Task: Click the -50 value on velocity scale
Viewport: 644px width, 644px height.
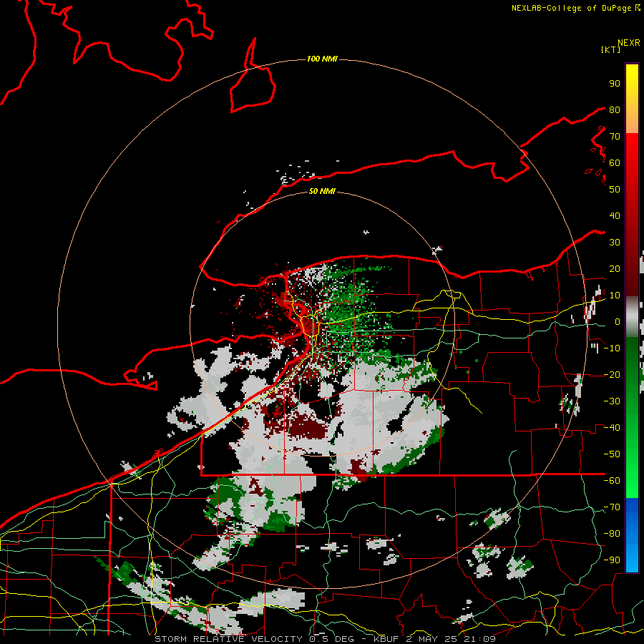Action: click(x=612, y=454)
